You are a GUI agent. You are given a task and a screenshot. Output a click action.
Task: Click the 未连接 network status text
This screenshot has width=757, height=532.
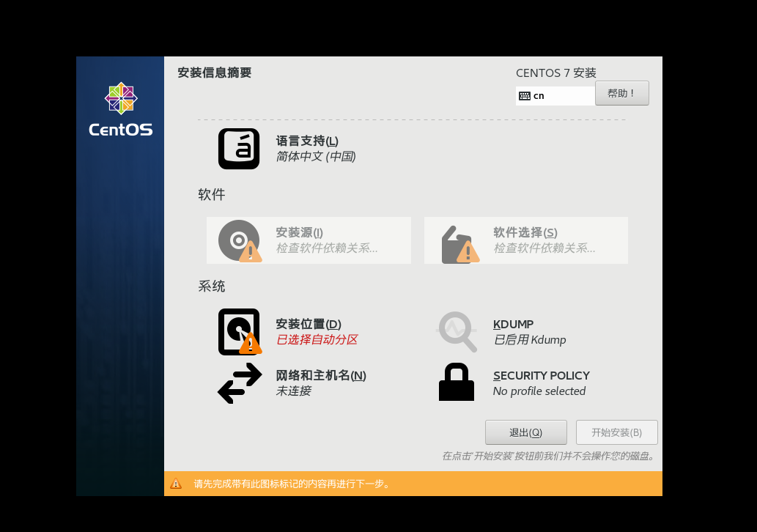tap(294, 391)
